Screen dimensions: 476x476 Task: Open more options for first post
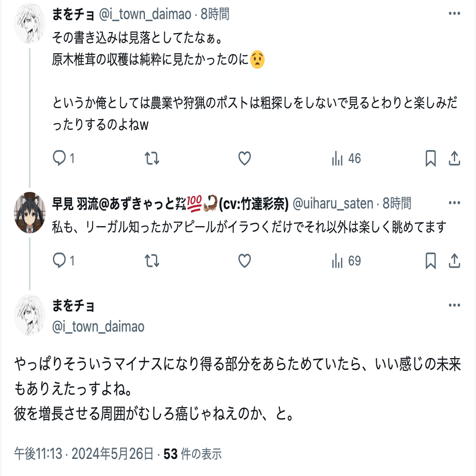454,14
